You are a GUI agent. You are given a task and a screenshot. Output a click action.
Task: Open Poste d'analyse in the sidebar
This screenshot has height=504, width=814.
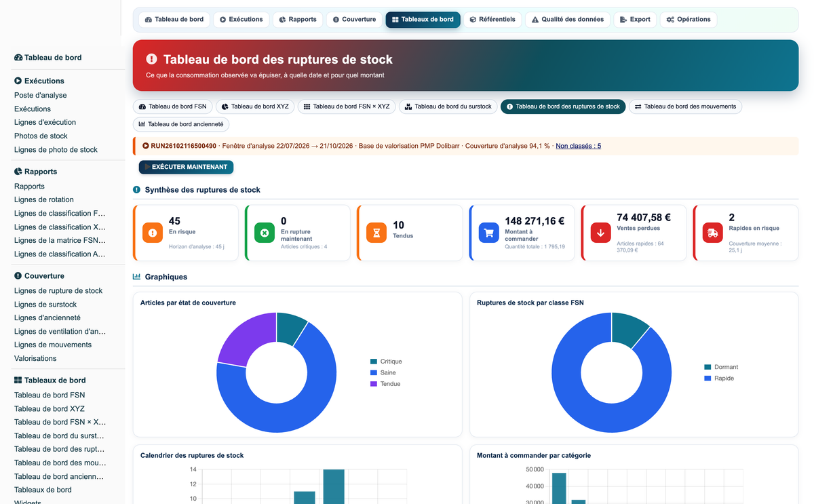[x=41, y=96]
